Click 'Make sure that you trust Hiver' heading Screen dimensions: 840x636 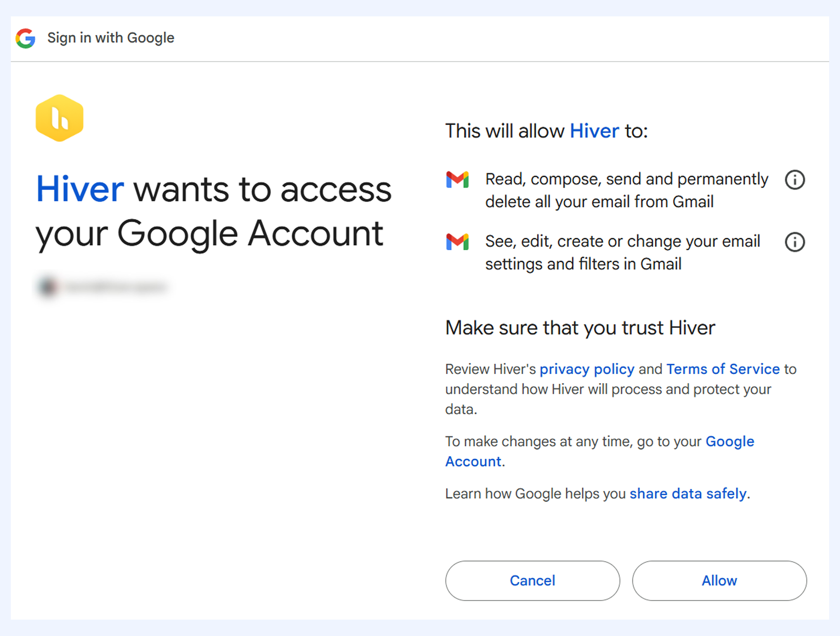[580, 327]
